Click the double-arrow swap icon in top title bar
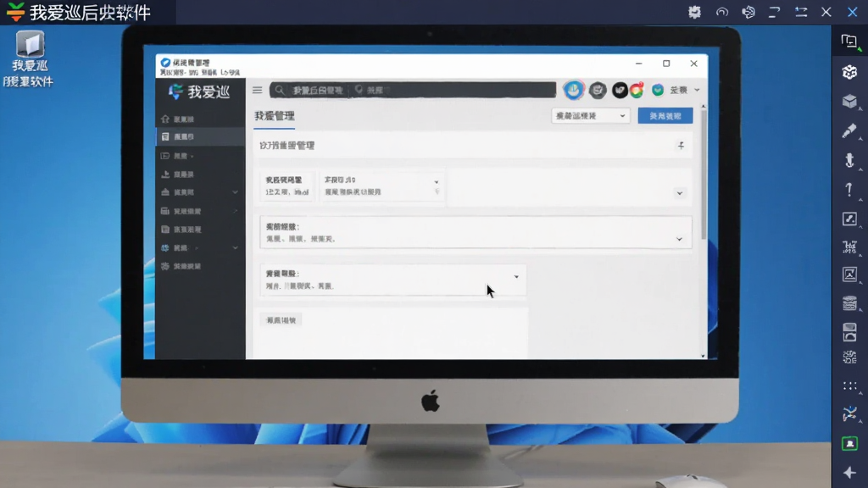 tap(800, 12)
